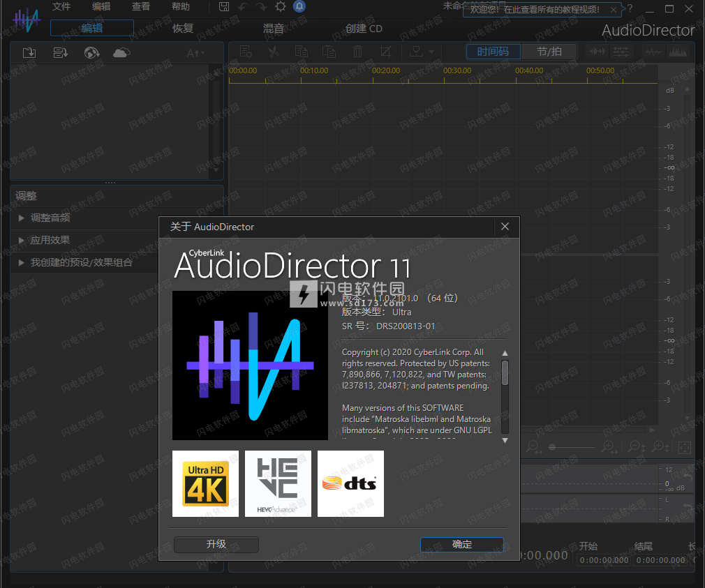The image size is (705, 588).
Task: Open the 编辑 menu in menu bar
Action: (101, 7)
